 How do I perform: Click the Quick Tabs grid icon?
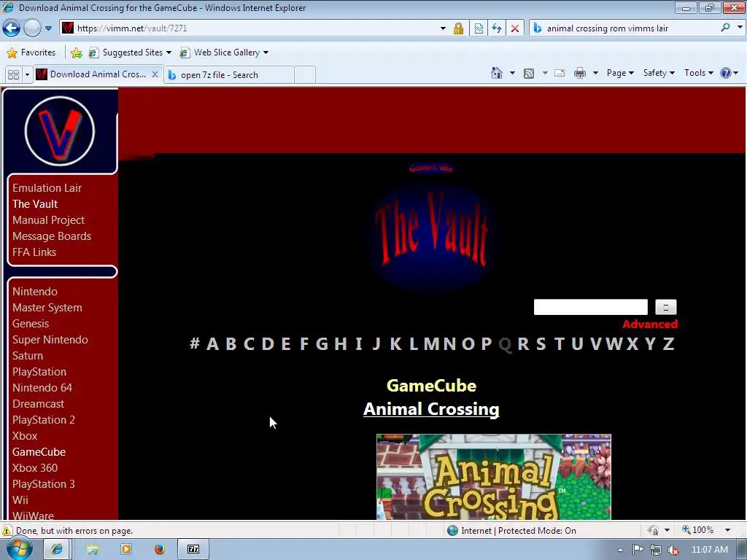coord(13,75)
